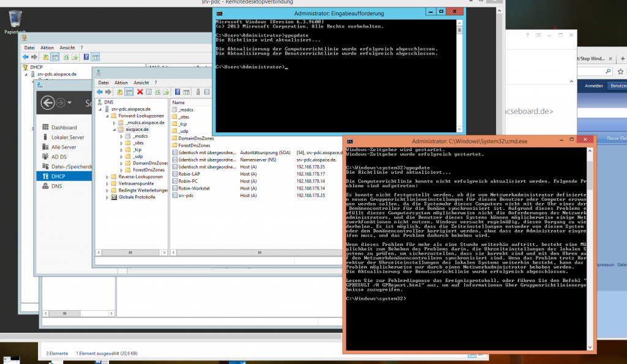The width and height of the screenshot is (627, 364).
Task: Click the favorites star in the browser
Action: (621, 72)
